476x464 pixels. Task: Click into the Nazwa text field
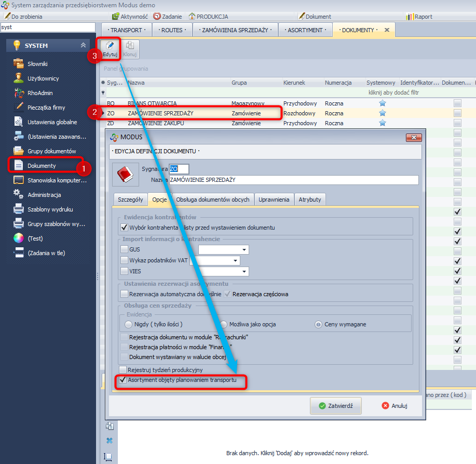[x=293, y=180]
